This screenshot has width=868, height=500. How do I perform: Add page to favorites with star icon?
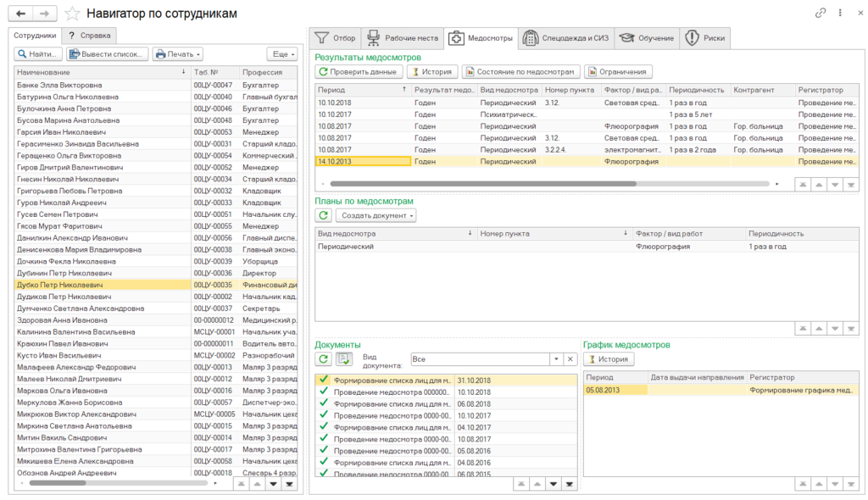pyautogui.click(x=73, y=14)
